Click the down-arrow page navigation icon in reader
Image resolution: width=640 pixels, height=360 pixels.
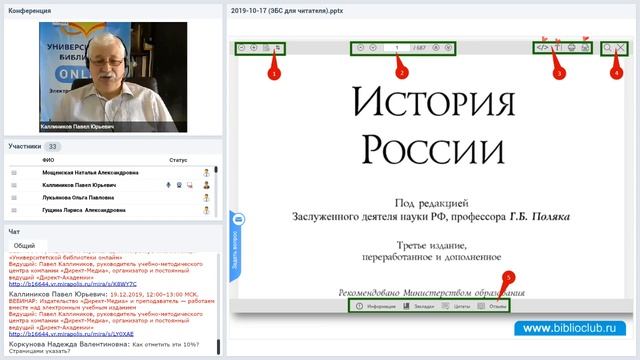(x=373, y=48)
